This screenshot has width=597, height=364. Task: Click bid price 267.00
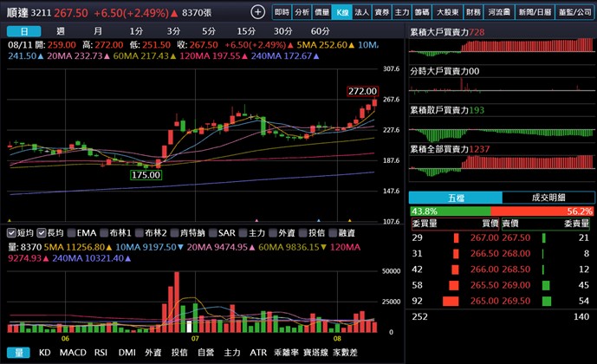(x=484, y=238)
